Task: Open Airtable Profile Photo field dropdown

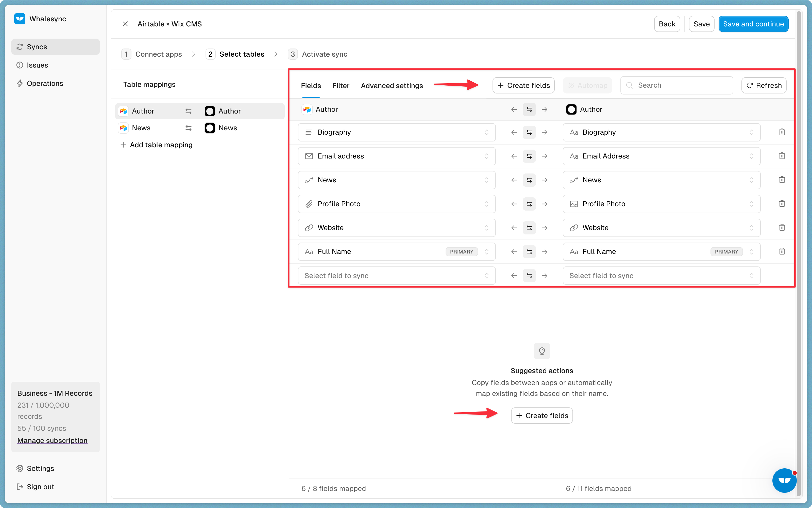Action: click(397, 204)
